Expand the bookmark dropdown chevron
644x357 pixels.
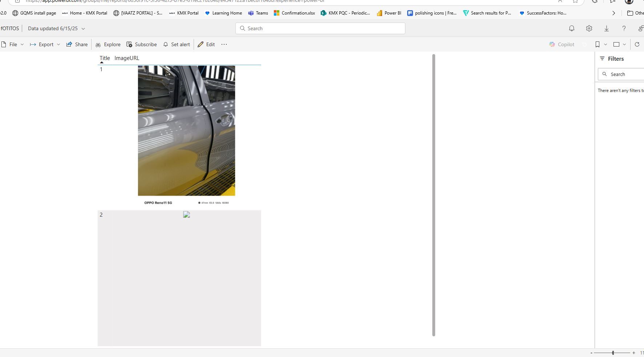click(x=605, y=44)
